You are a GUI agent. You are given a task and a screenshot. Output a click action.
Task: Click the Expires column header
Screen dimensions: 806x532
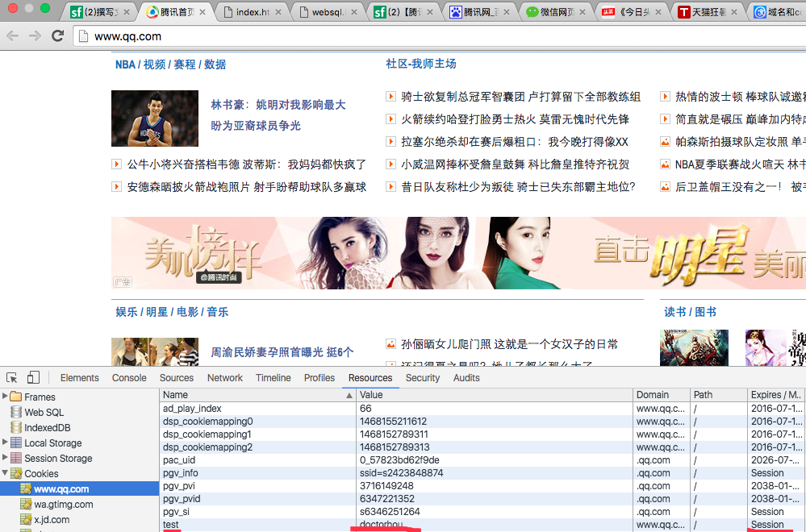pos(777,395)
